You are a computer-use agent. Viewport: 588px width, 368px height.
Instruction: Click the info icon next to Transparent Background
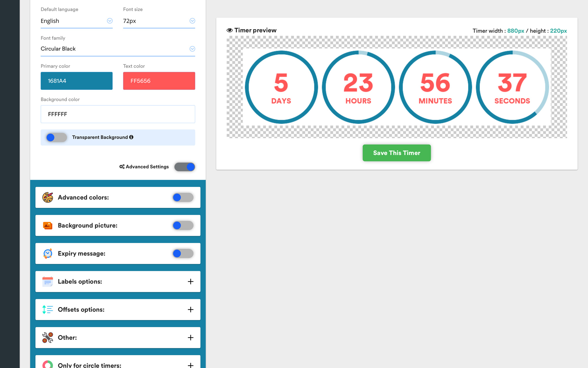coord(131,137)
